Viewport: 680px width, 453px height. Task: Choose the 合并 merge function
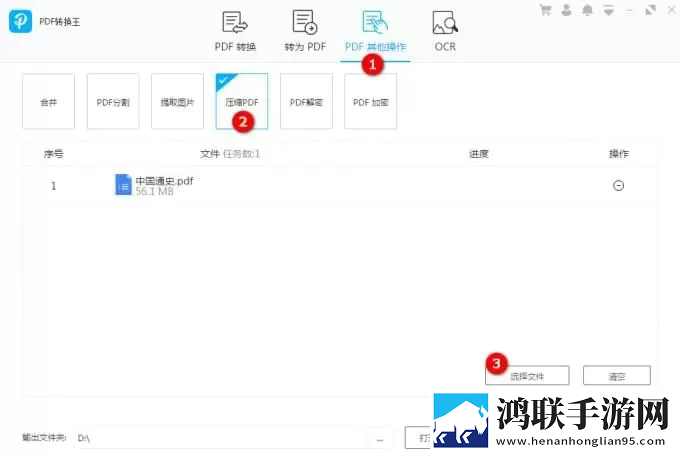point(49,101)
